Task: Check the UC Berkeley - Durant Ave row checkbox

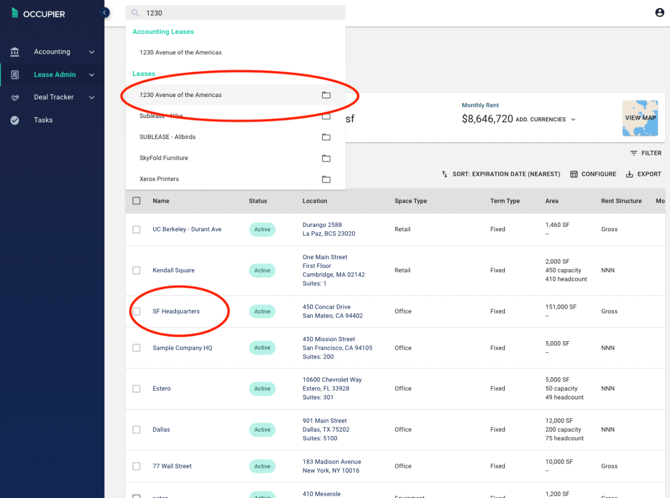Action: point(137,229)
